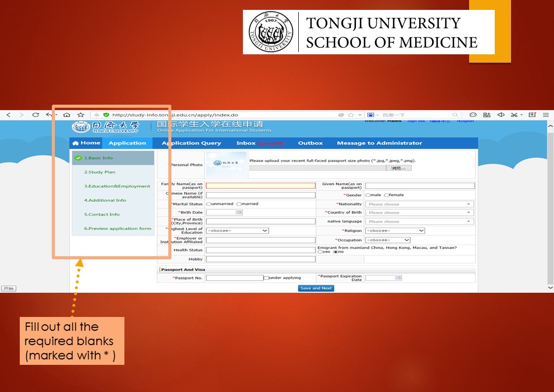Select married marital status
554x392 pixels.
pos(239,204)
